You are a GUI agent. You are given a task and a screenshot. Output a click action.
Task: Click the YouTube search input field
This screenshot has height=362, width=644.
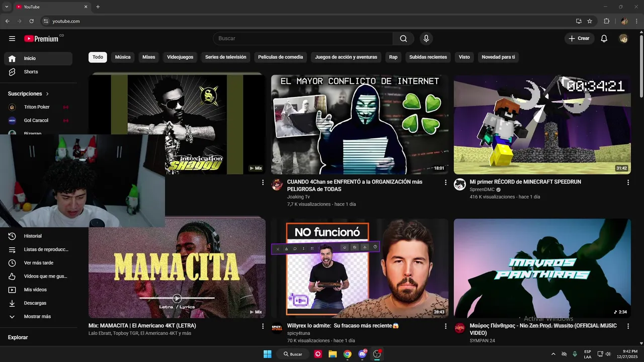[x=303, y=39]
